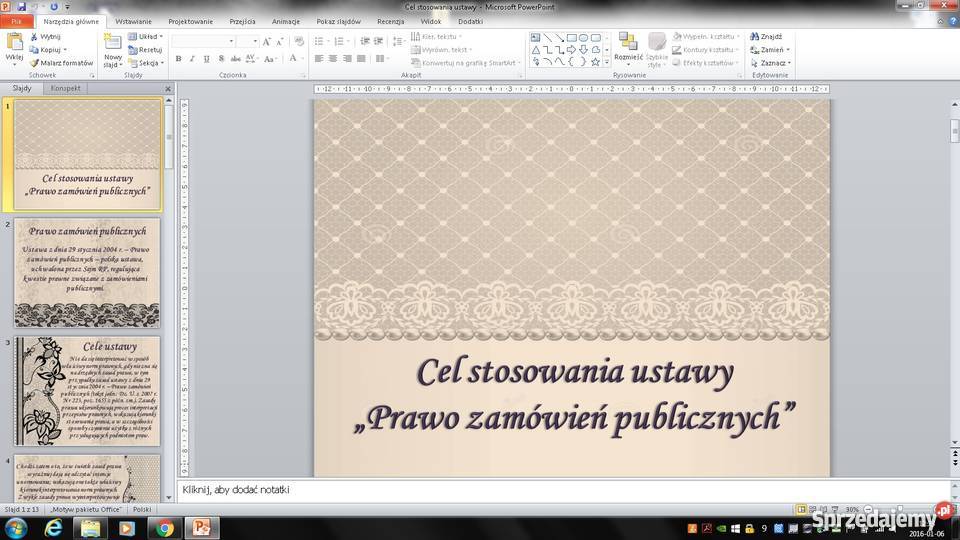
Task: Toggle Bold formatting
Action: pyautogui.click(x=179, y=59)
